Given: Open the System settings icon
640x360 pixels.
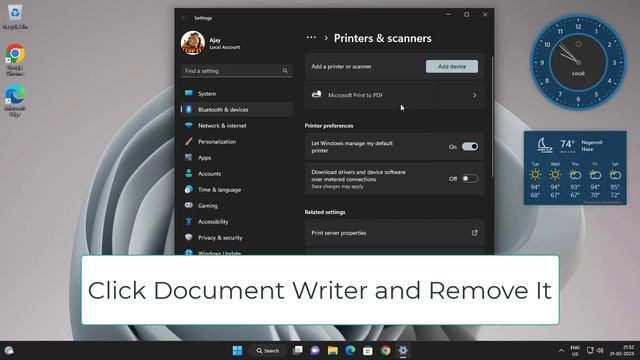Looking at the screenshot, I should [189, 93].
